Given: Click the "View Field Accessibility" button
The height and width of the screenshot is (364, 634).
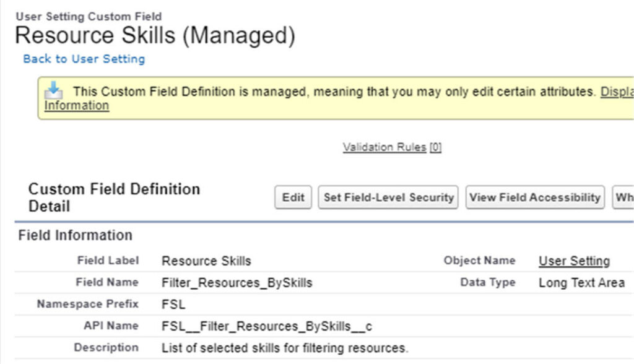Looking at the screenshot, I should click(534, 197).
